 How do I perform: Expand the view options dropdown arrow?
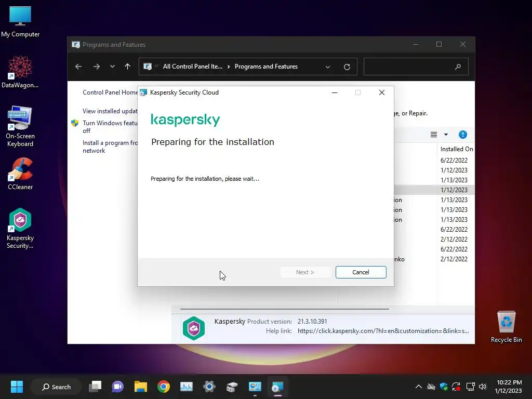click(446, 135)
